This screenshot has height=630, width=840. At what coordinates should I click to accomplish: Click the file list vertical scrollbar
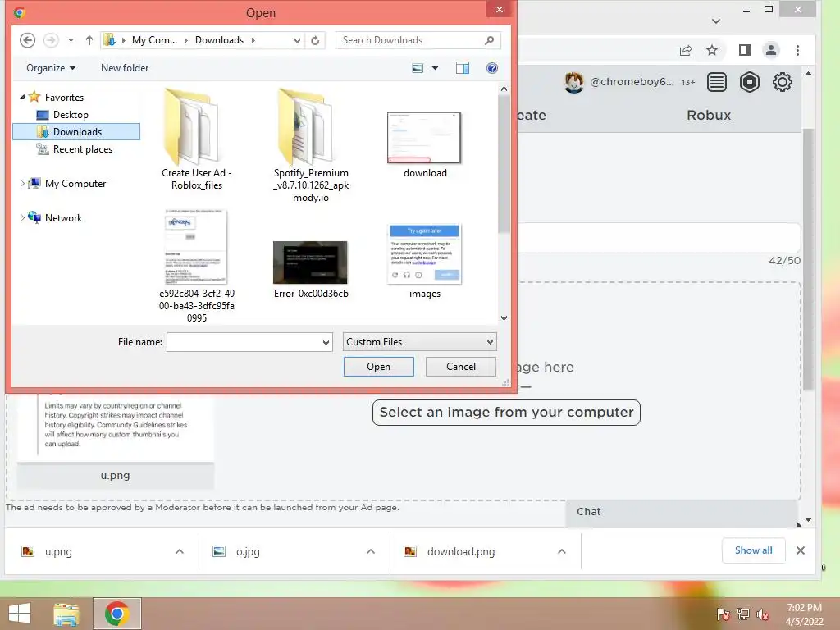(x=504, y=166)
